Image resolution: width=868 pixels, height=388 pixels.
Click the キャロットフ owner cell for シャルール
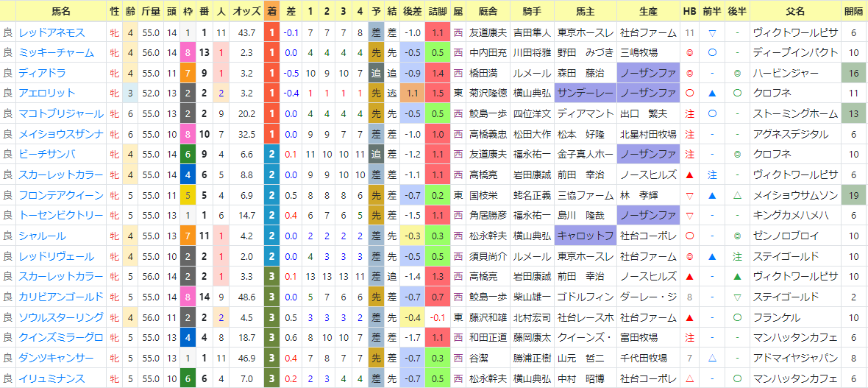[x=585, y=236]
